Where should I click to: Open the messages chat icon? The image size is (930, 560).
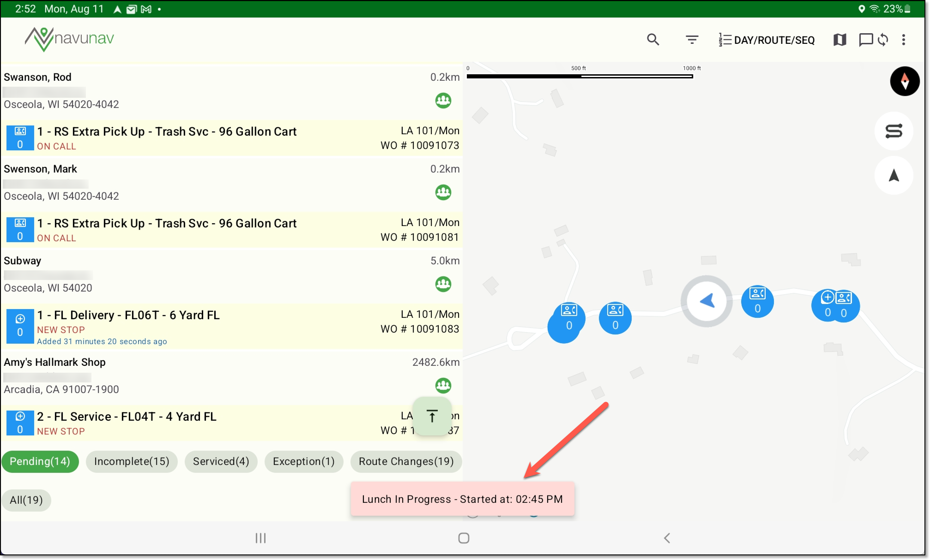point(865,40)
